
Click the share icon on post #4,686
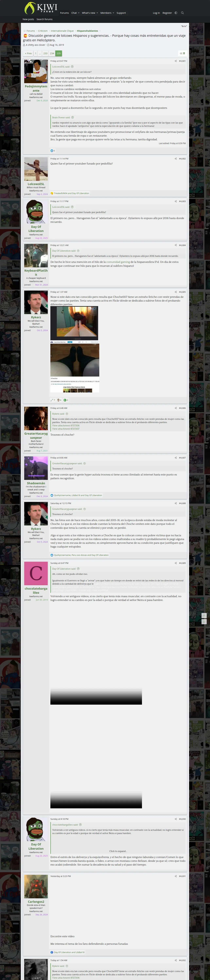(176, 408)
